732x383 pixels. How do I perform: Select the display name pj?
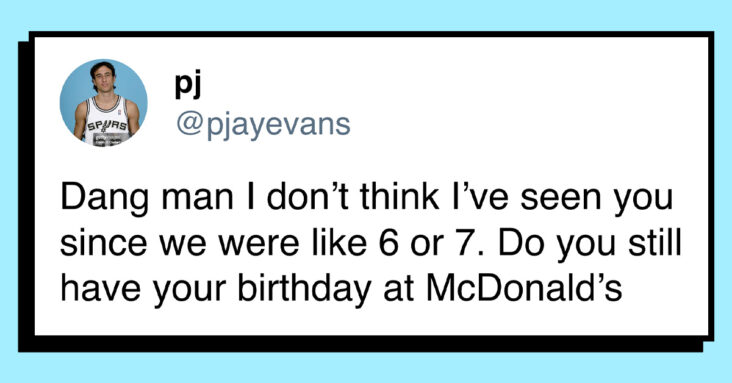click(188, 85)
